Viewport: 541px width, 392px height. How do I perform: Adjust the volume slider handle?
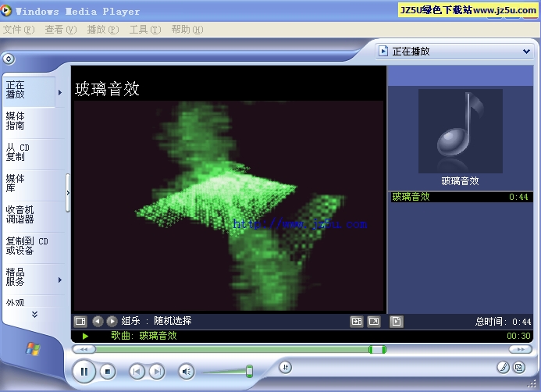coord(250,371)
